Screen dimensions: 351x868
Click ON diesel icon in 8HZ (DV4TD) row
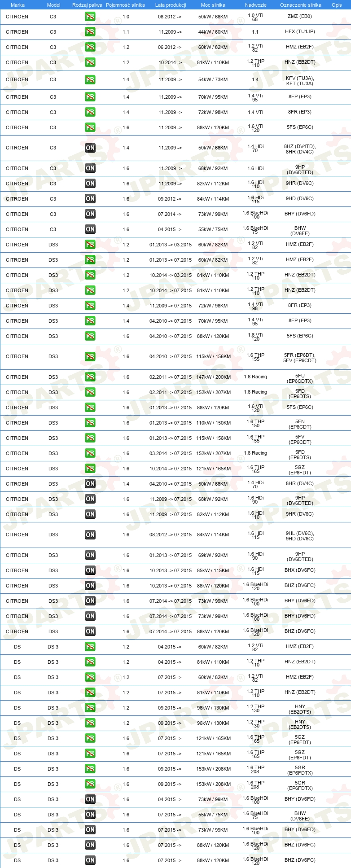[x=90, y=148]
